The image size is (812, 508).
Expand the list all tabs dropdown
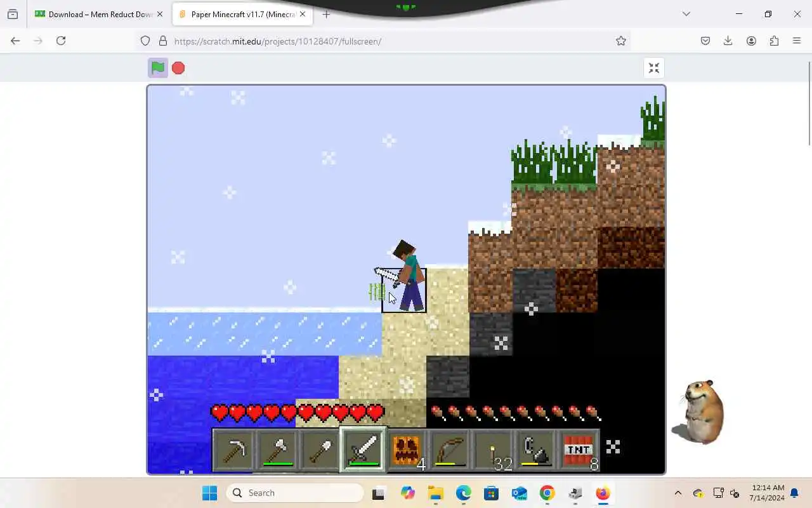(x=686, y=14)
